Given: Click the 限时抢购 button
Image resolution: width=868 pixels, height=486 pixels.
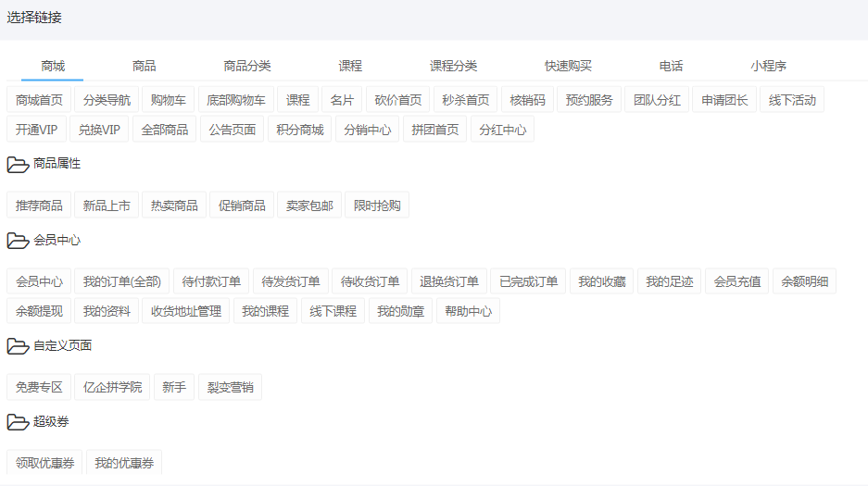Looking at the screenshot, I should pos(376,206).
